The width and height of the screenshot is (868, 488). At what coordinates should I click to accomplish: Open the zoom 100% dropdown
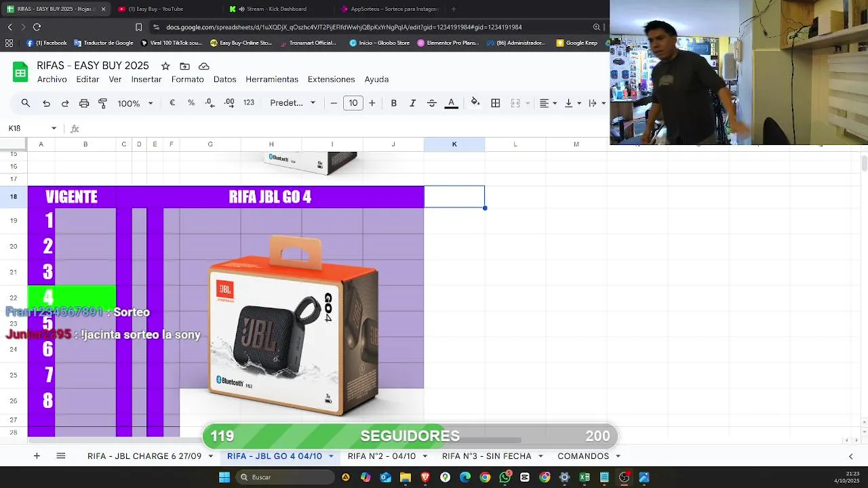(135, 103)
